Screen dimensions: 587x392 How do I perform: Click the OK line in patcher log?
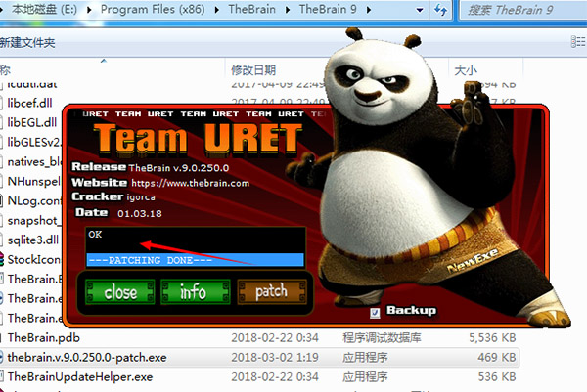(x=95, y=235)
